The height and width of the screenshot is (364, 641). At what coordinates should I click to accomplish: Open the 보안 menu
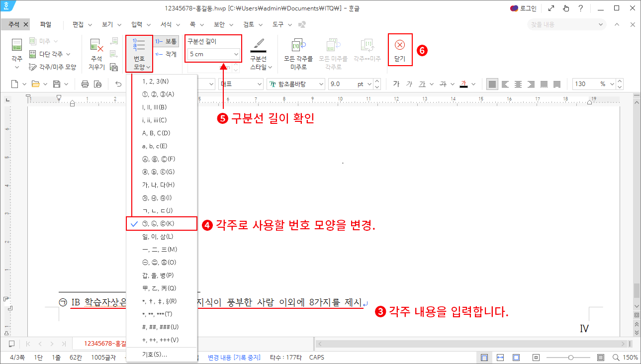pos(219,24)
